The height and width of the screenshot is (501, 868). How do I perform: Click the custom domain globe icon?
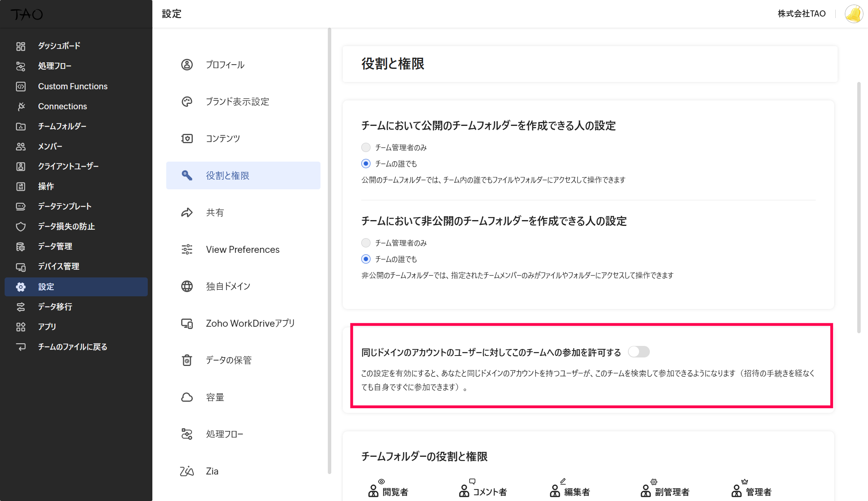187,286
